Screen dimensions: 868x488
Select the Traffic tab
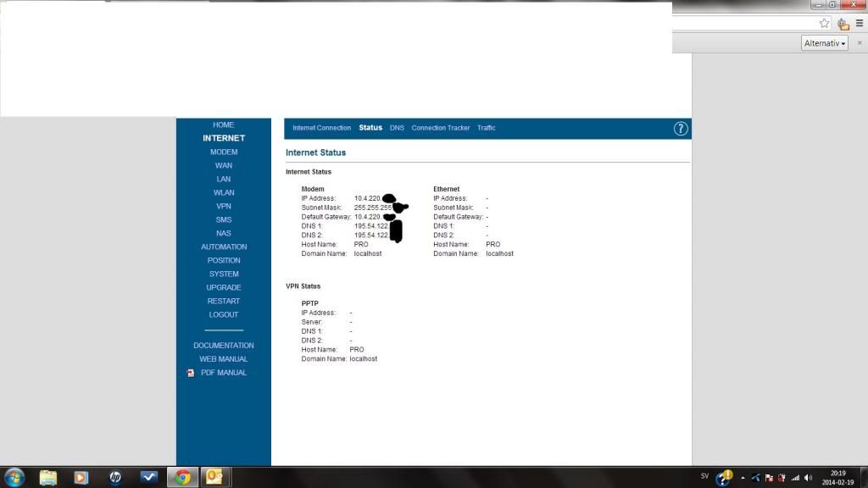[486, 128]
